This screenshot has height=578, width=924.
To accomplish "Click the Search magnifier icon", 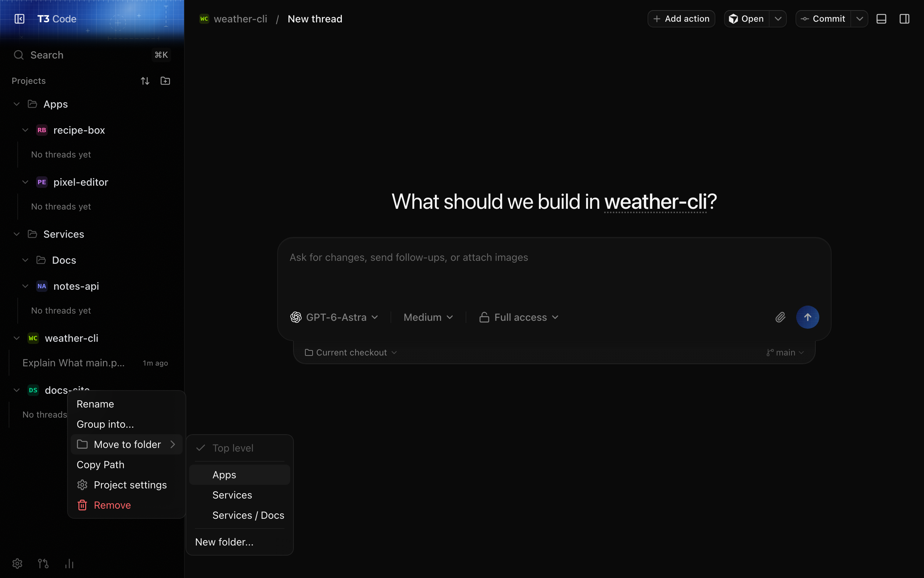I will coord(19,55).
